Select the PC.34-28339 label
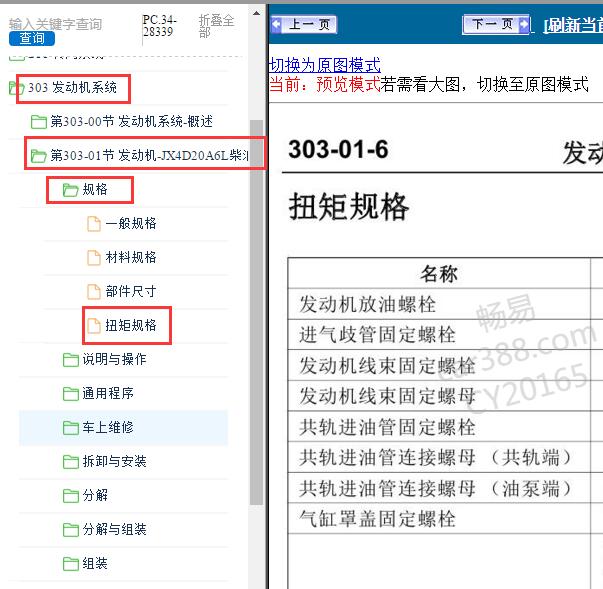603x589 pixels. [159, 26]
